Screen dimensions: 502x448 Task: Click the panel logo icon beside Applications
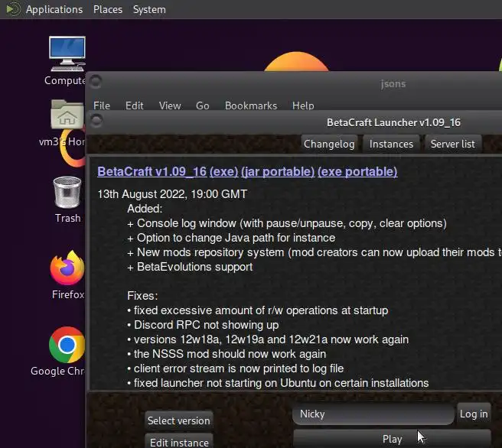(x=14, y=9)
